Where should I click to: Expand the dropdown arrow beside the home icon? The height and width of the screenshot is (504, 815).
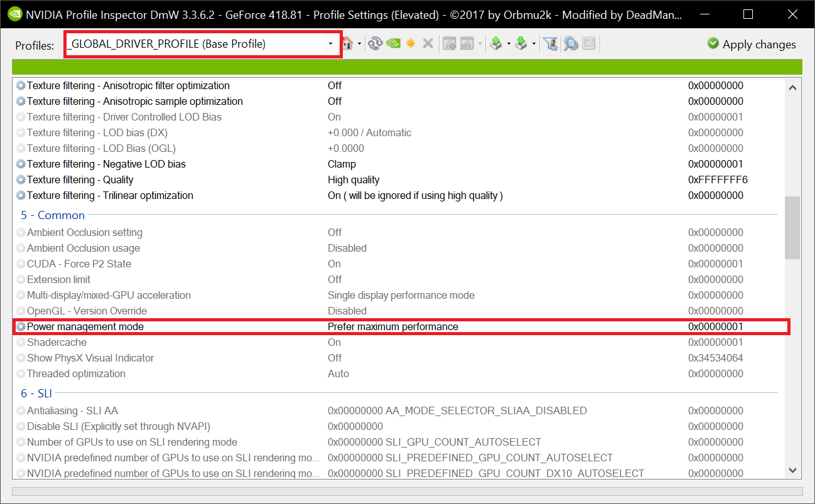360,43
